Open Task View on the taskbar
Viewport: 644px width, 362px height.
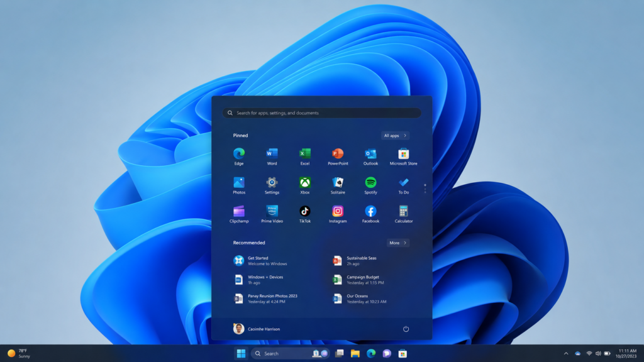339,353
